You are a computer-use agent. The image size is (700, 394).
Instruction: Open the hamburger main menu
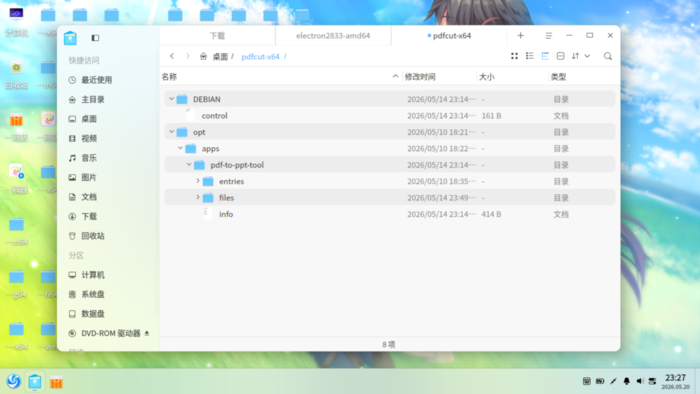coord(549,35)
